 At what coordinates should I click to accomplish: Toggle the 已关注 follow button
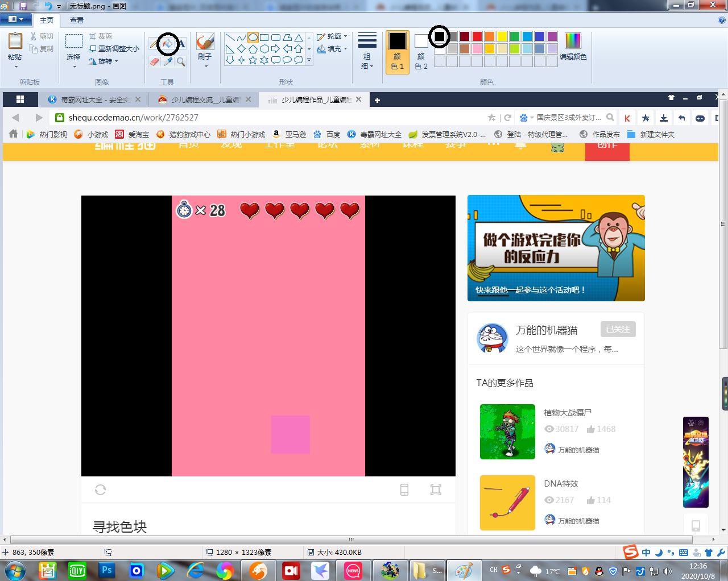[618, 329]
